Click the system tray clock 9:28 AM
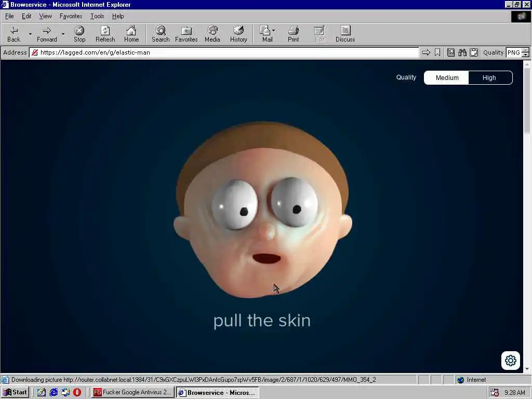 pyautogui.click(x=514, y=393)
